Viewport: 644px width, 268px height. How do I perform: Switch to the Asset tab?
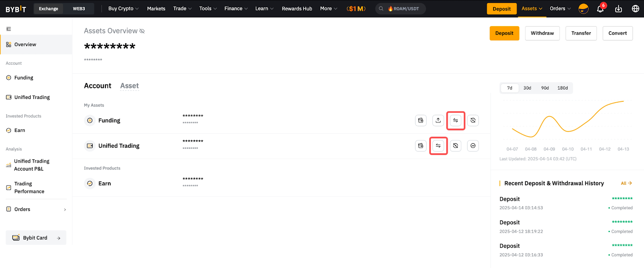coord(129,86)
